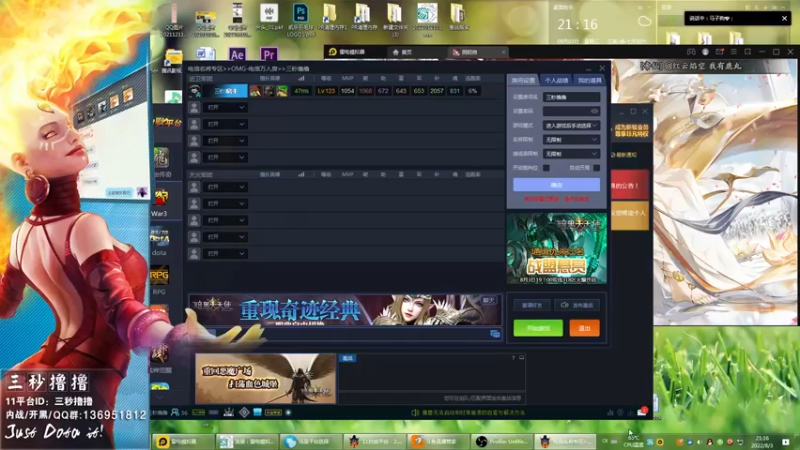
Task: Check the left checkbox below the restriction dropdowns
Action: [x=546, y=168]
